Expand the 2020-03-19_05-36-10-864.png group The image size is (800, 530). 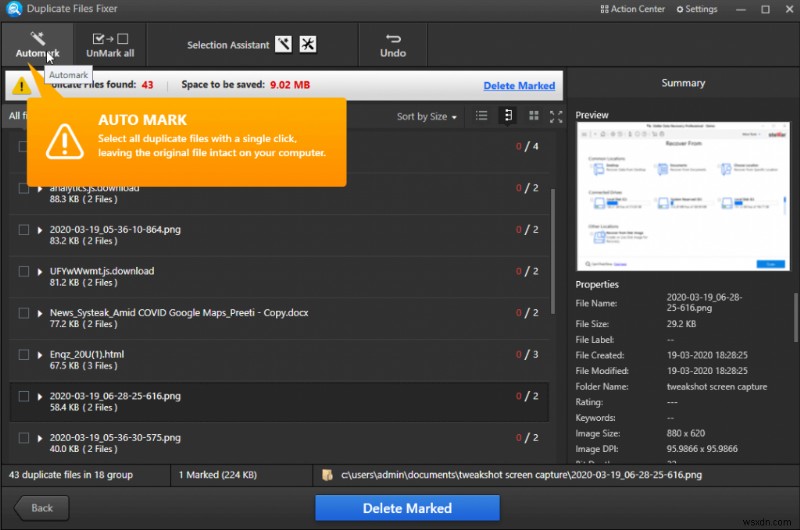pos(40,230)
